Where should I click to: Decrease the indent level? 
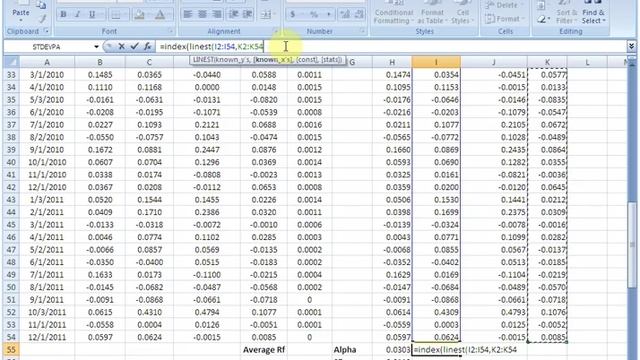(x=233, y=15)
